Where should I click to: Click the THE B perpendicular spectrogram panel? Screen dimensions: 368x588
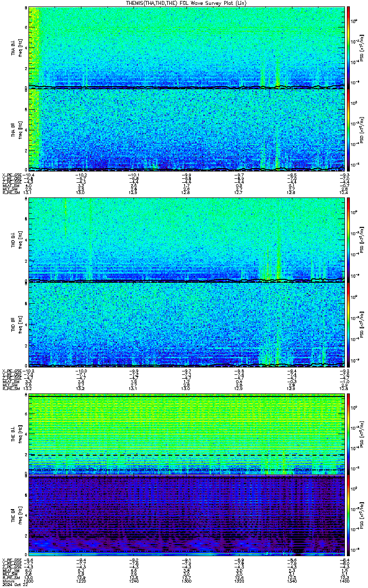click(x=186, y=434)
